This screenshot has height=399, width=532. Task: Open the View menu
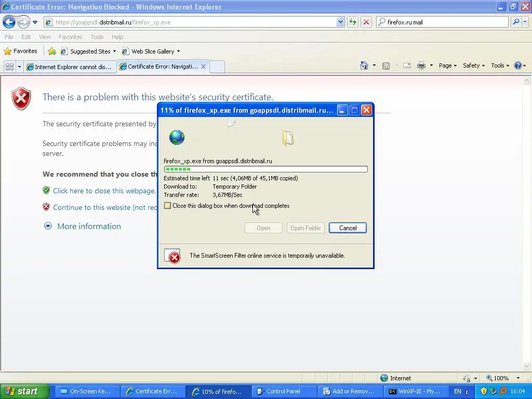tap(45, 37)
